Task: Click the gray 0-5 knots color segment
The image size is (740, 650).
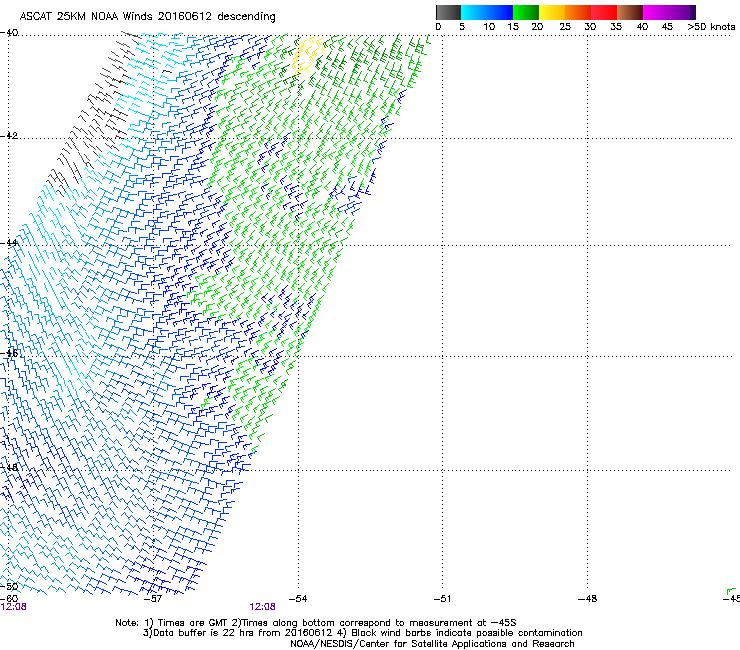Action: click(x=448, y=12)
